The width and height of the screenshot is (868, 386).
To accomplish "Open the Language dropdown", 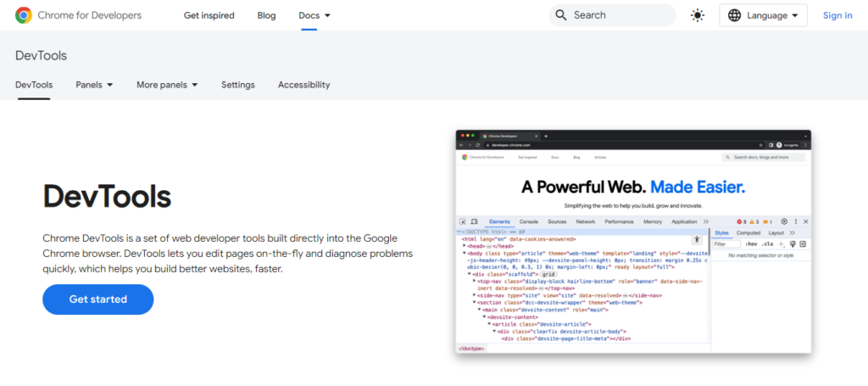I will pyautogui.click(x=763, y=15).
